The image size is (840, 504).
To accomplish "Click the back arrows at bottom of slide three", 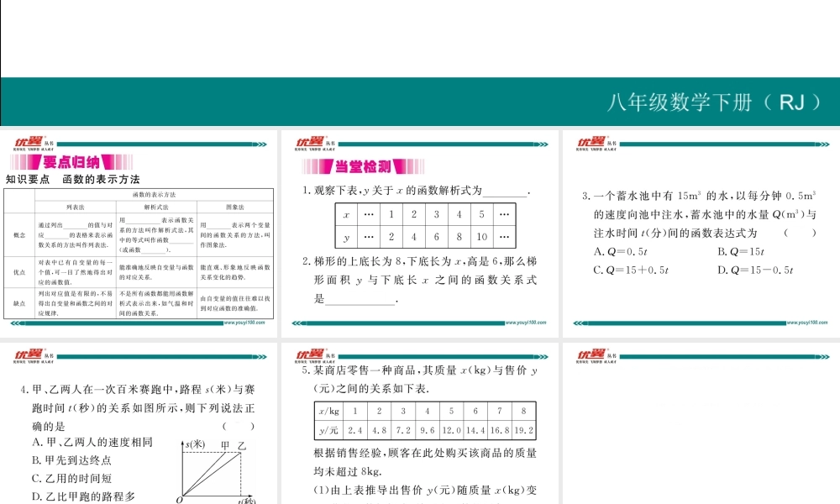I will (580, 322).
